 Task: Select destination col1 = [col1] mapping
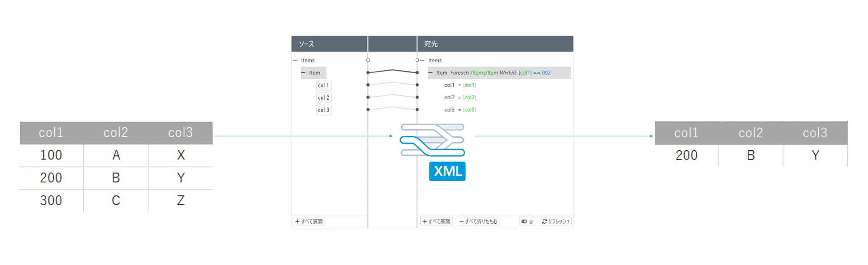[x=460, y=85]
